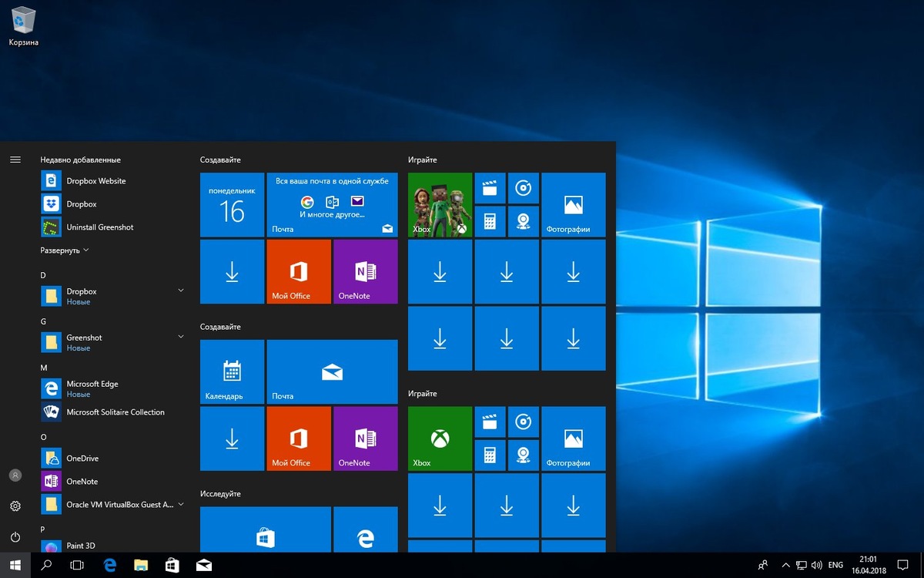The height and width of the screenshot is (578, 924).
Task: Open the Календарь (Calendar) tile
Action: tap(232, 371)
